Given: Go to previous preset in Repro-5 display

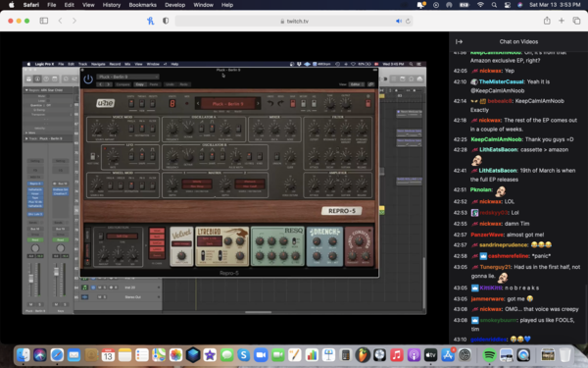Looking at the screenshot, I should (x=198, y=104).
